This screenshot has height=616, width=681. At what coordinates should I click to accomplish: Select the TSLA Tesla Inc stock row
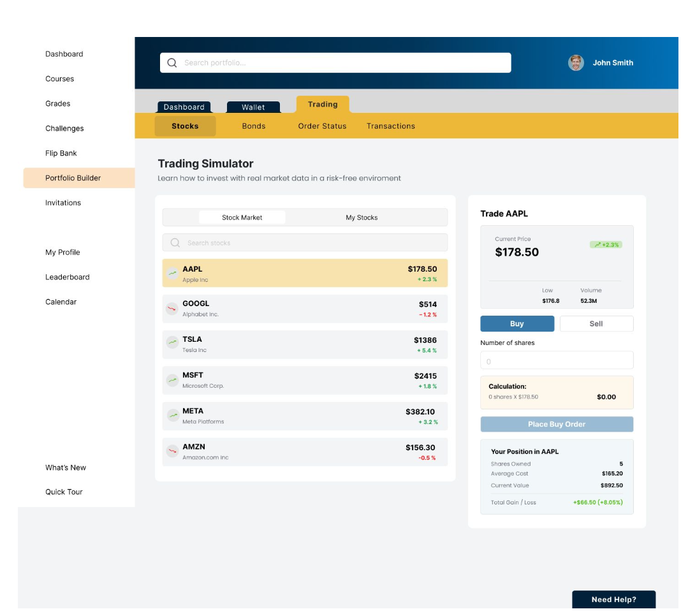305,344
